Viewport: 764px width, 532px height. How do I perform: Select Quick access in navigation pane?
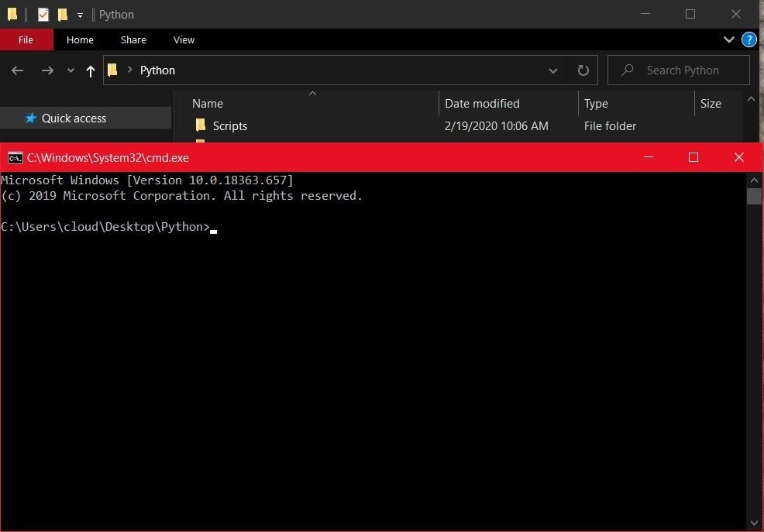[x=86, y=118]
